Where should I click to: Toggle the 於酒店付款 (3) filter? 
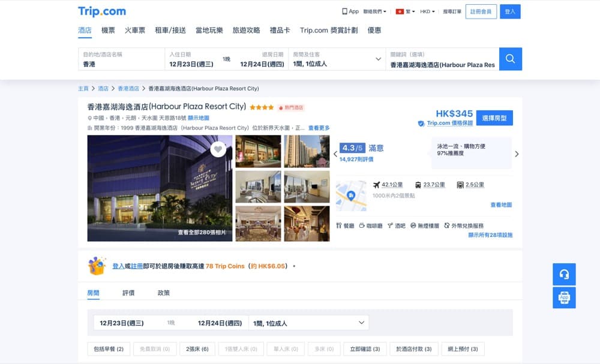pyautogui.click(x=413, y=349)
